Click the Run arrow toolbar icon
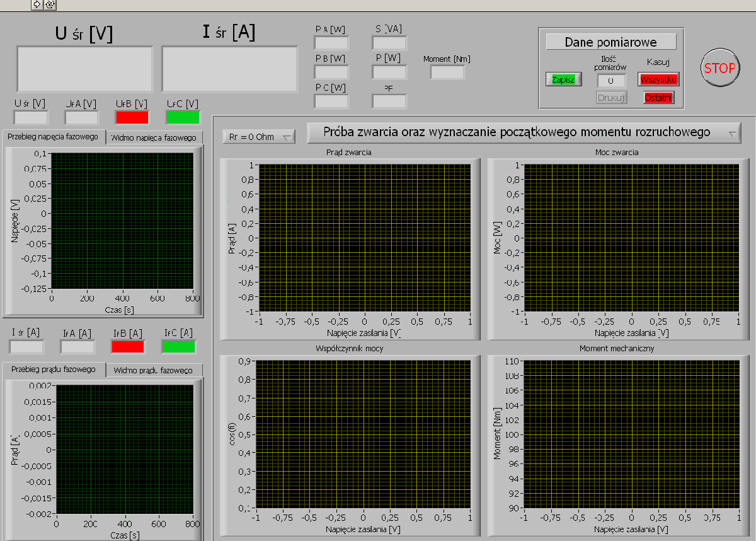Viewport: 756px width, 541px height. pyautogui.click(x=37, y=4)
